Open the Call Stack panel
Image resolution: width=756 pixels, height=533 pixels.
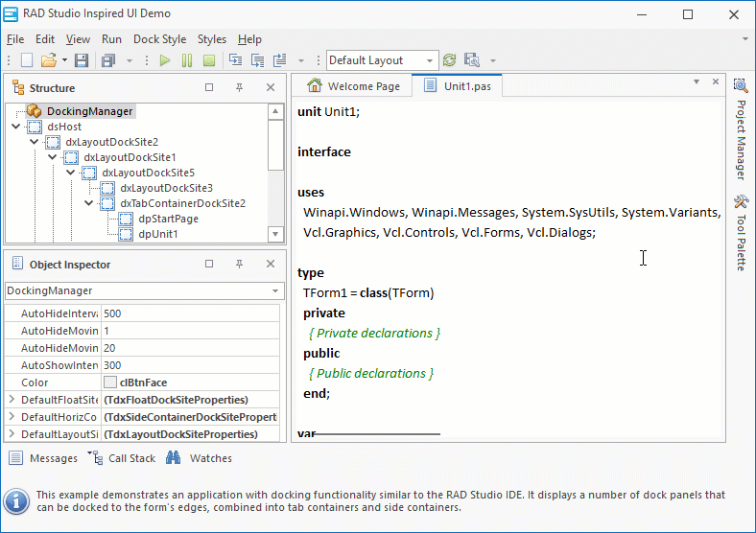(x=122, y=458)
